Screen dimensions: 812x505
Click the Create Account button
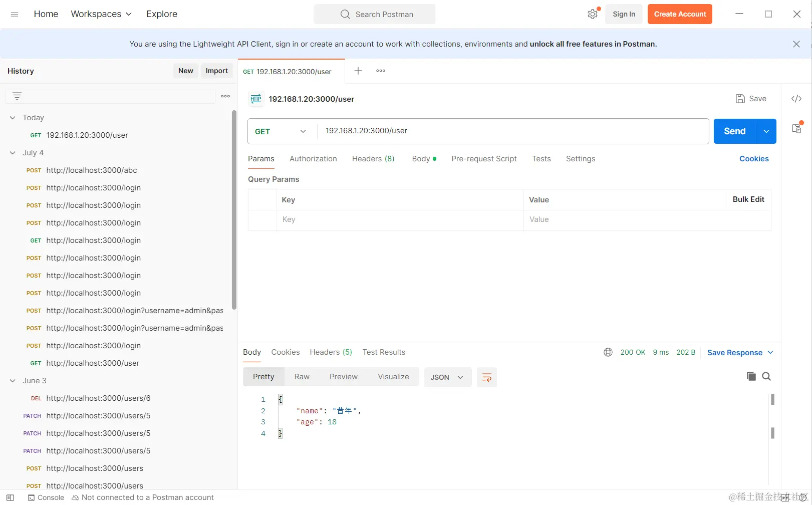click(680, 14)
